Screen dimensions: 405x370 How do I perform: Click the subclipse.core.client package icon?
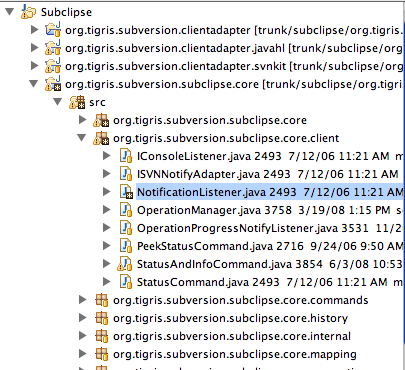pos(101,138)
